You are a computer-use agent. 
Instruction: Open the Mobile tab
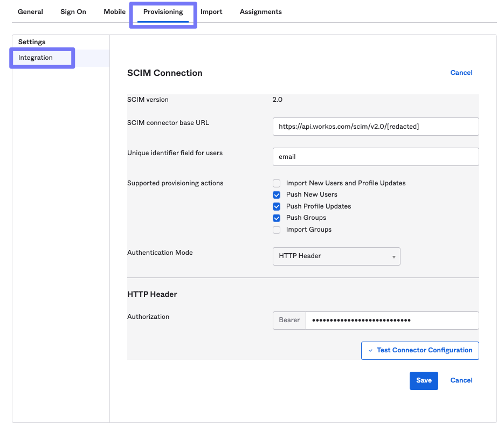pyautogui.click(x=114, y=11)
